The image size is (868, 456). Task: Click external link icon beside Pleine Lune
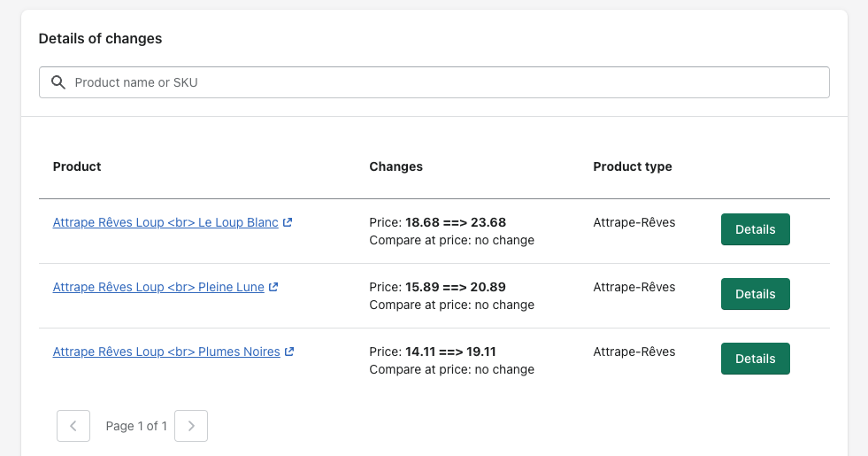[x=273, y=287]
